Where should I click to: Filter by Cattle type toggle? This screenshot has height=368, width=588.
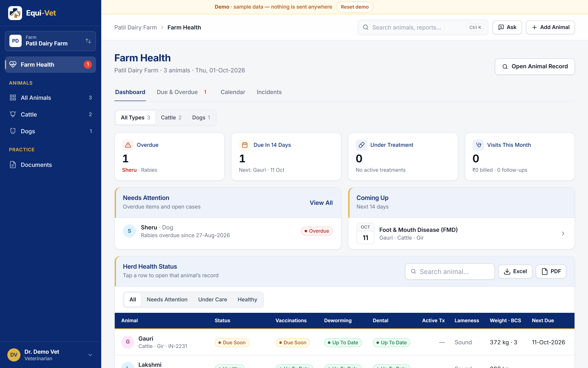[x=171, y=118]
